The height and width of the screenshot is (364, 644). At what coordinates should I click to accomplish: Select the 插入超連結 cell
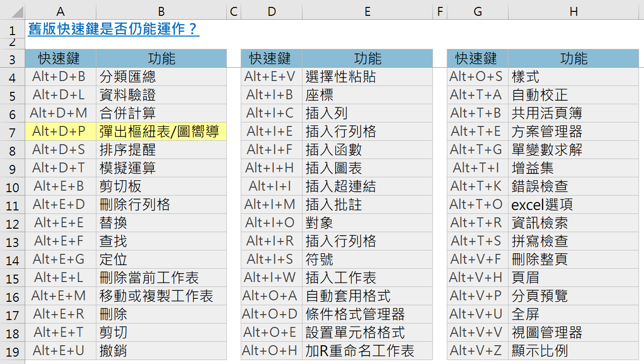click(x=367, y=186)
